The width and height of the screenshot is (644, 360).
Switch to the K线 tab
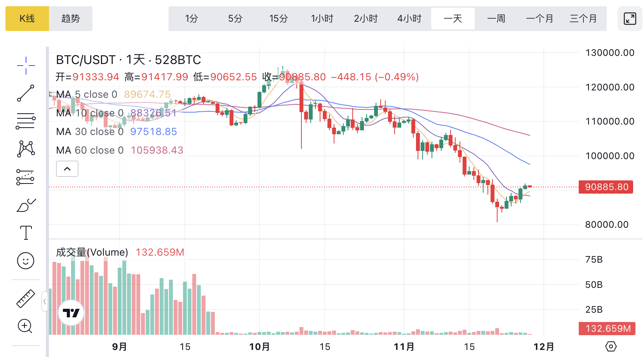pyautogui.click(x=27, y=19)
